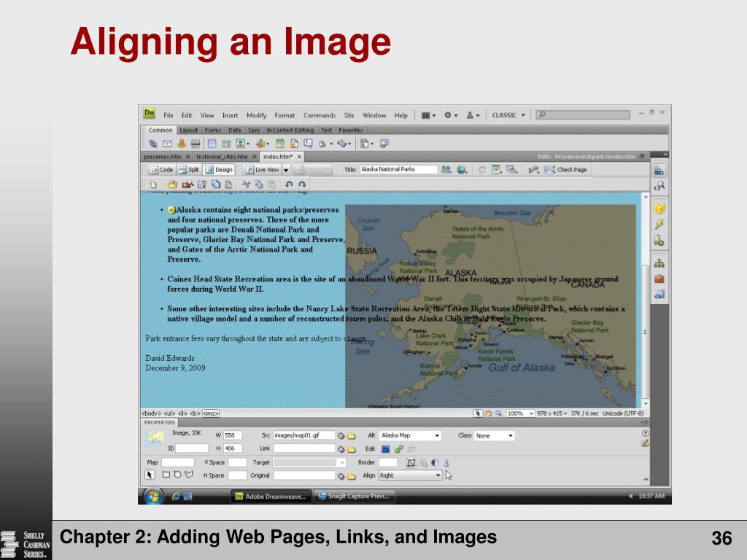This screenshot has width=747, height=560.
Task: Browse for Src file folder icon
Action: point(352,436)
